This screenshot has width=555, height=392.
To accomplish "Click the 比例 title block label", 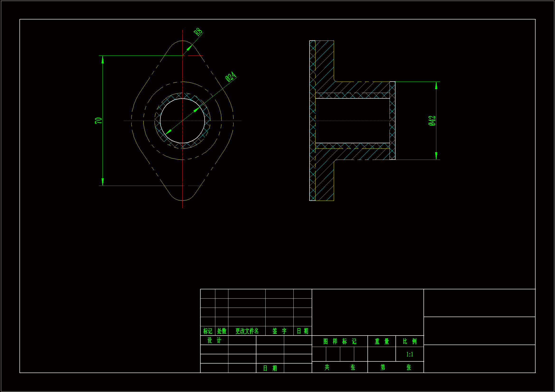I will point(409,341).
